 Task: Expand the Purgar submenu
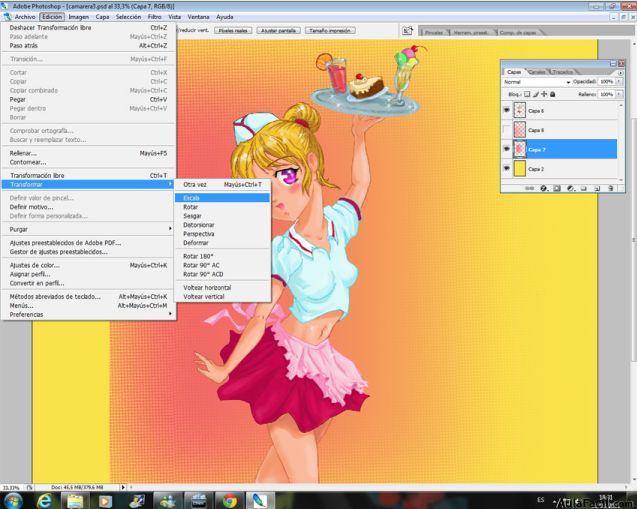(88, 229)
